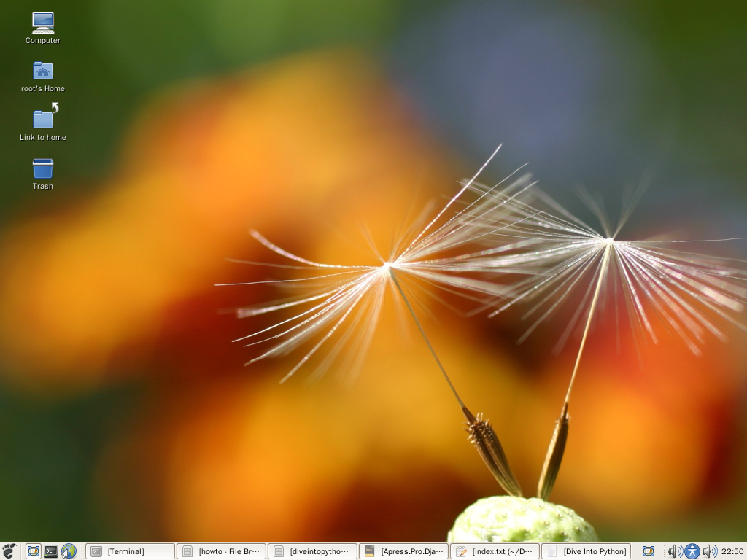This screenshot has height=560, width=747.
Task: Open the blue accessibility icon in the tray
Action: click(x=692, y=551)
